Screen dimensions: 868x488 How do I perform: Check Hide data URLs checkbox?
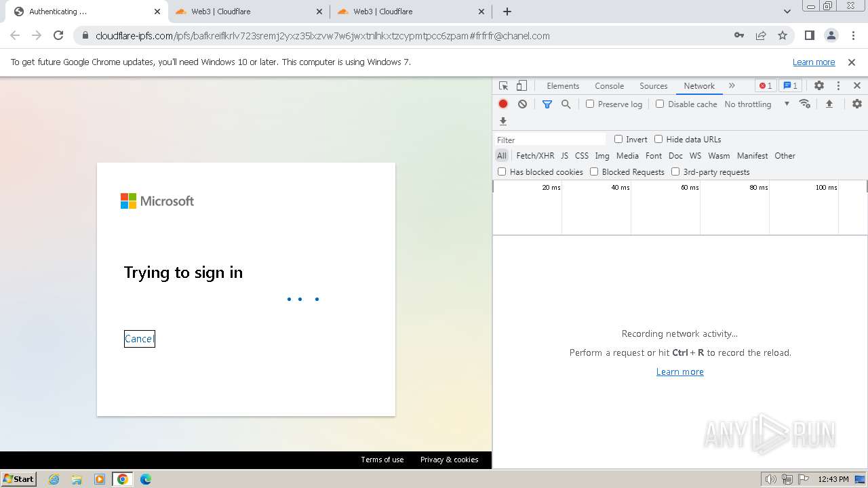coord(658,139)
